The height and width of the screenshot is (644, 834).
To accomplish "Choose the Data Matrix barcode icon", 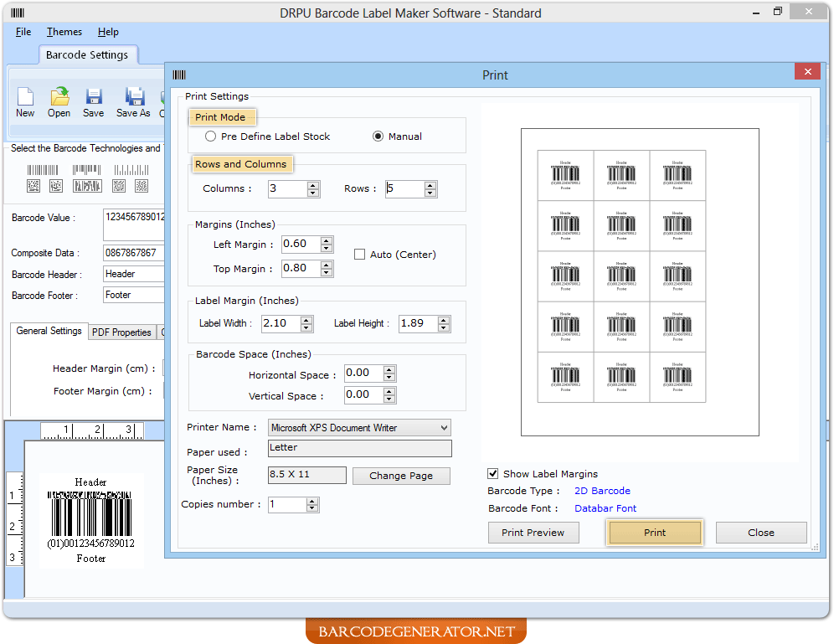I will (x=33, y=186).
